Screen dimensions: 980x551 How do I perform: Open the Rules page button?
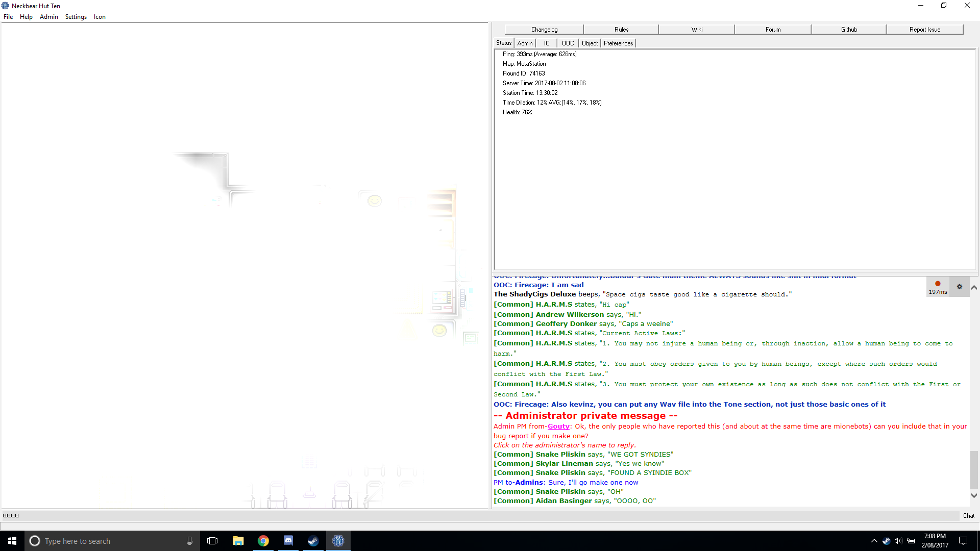click(621, 30)
